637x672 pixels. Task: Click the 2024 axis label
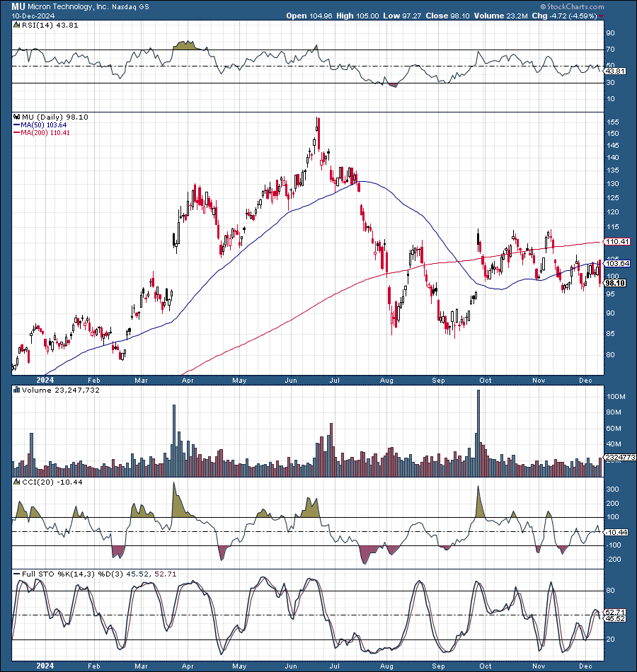tap(45, 380)
